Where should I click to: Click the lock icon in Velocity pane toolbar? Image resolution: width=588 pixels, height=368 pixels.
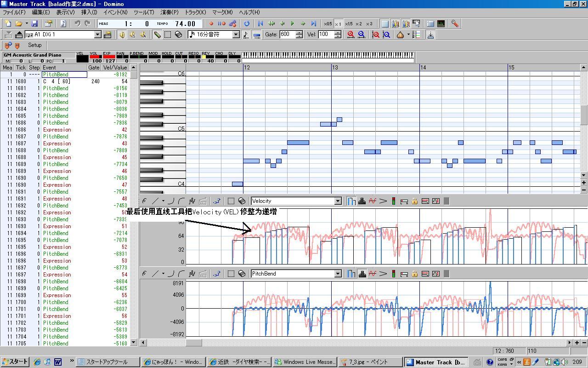coord(415,201)
